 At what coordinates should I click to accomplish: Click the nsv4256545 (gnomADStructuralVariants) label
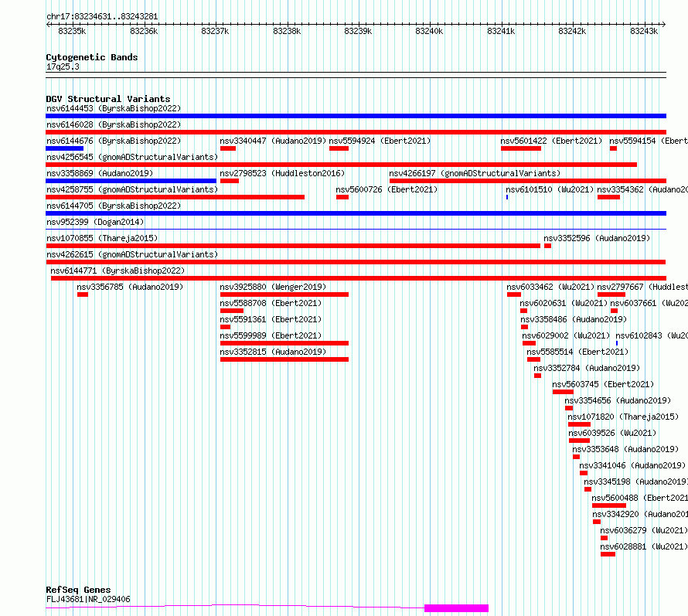132,157
